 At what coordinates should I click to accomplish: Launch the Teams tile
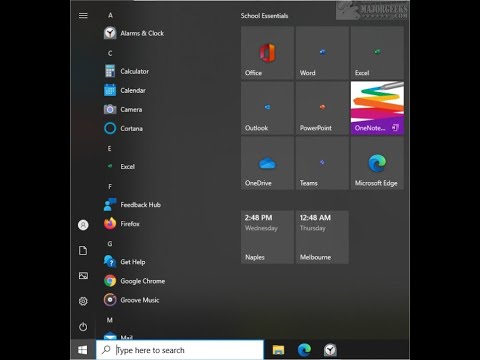pos(322,163)
